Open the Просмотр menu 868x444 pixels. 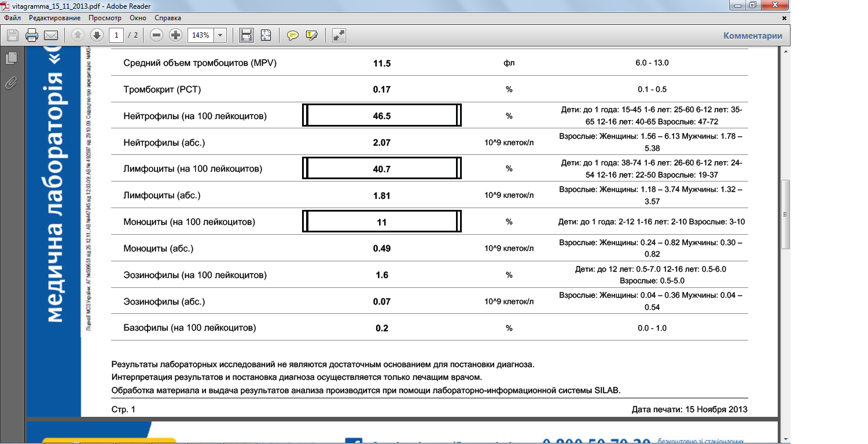[105, 18]
